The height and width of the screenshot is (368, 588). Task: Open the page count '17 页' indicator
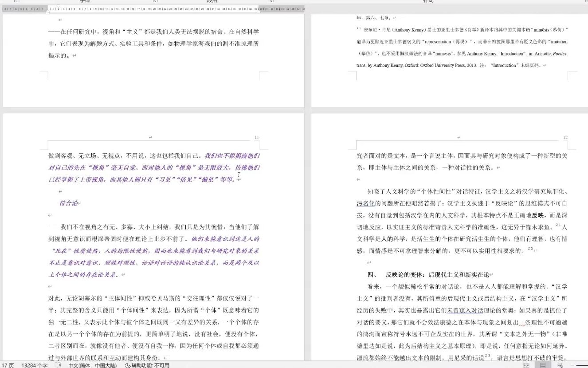[8, 365]
